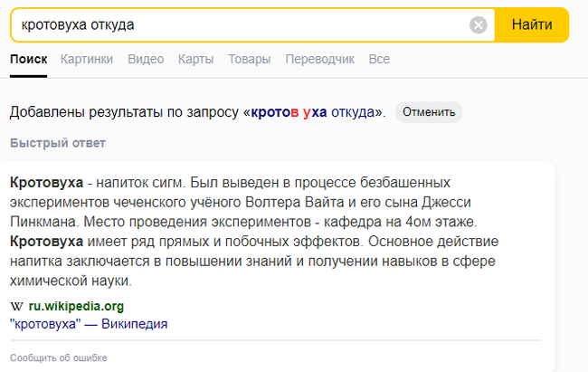The height and width of the screenshot is (372, 588).
Task: Switch to the Переводчик tab
Action: click(319, 60)
